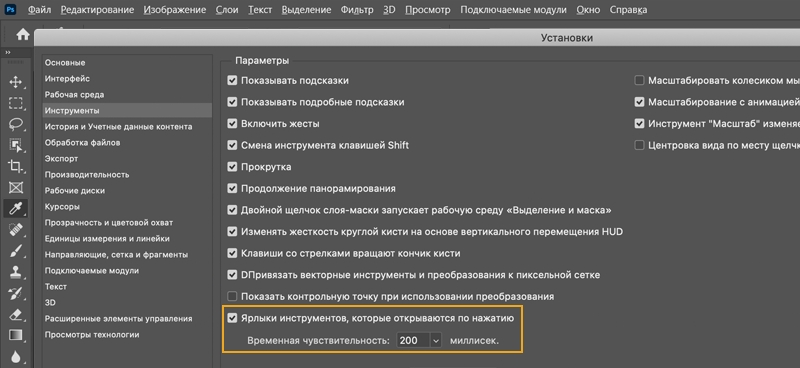Uncheck the 'Прокрутка' checkbox

[x=233, y=167]
